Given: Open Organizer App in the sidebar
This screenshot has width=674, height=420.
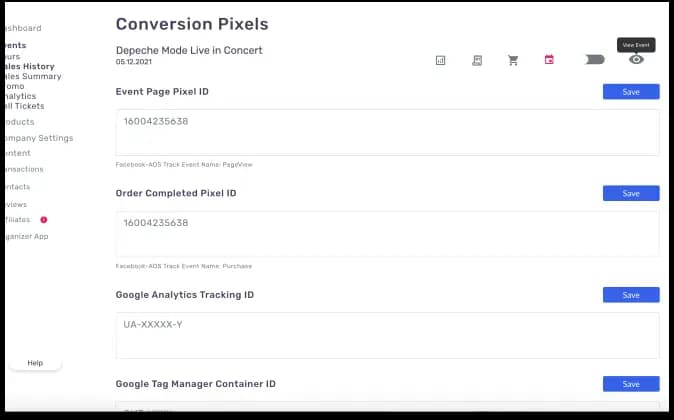Looking at the screenshot, I should (27, 236).
